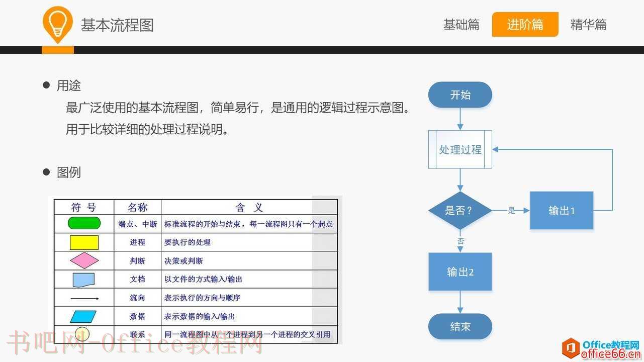
Task: Click the 用途 bullet heading
Action: point(69,85)
